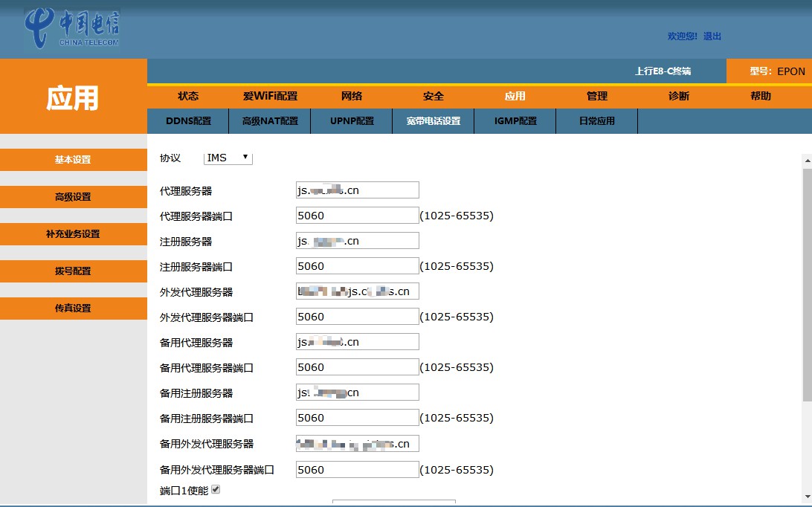Go to the 安全 tab
This screenshot has width=812, height=507.
(x=434, y=96)
